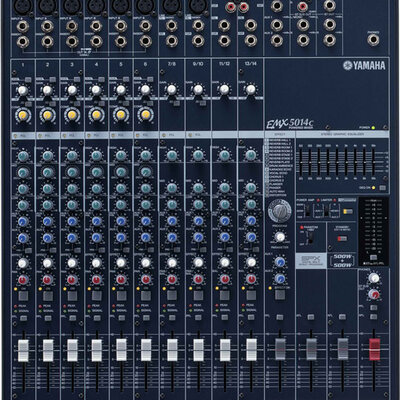
Task: Click the red STEREO master fader
Action: [x=374, y=349]
